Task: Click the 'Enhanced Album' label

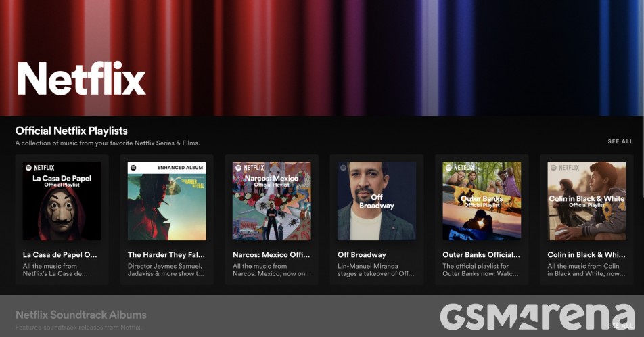Action: (181, 168)
